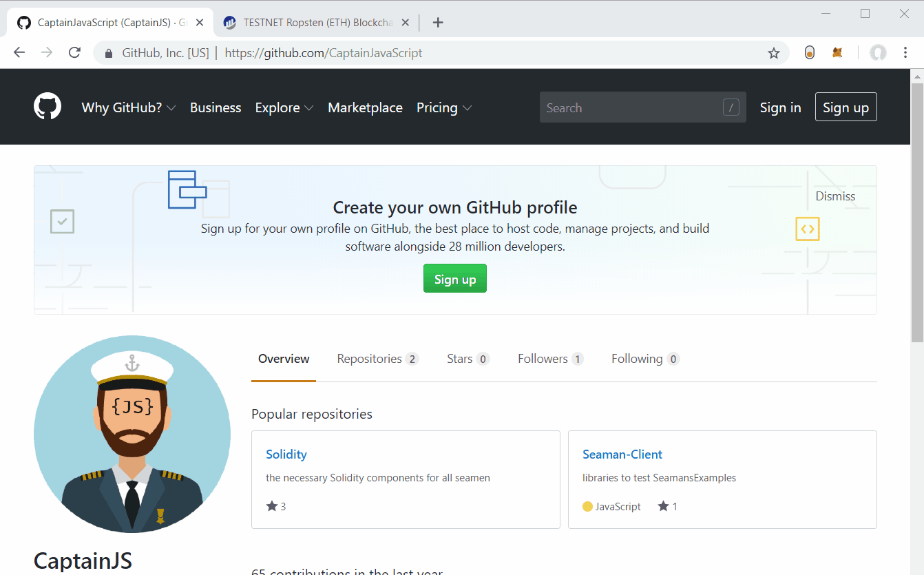
Task: Click the CaptainJS name heading
Action: 83,561
